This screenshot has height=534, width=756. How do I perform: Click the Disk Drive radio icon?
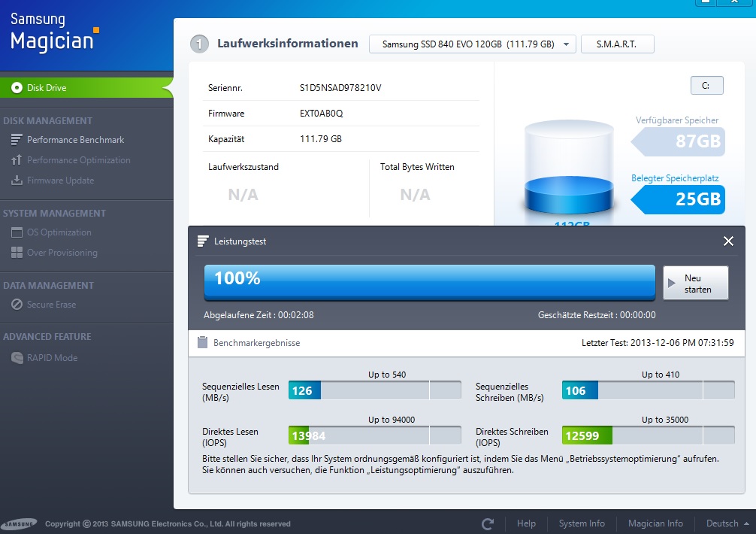click(x=17, y=88)
